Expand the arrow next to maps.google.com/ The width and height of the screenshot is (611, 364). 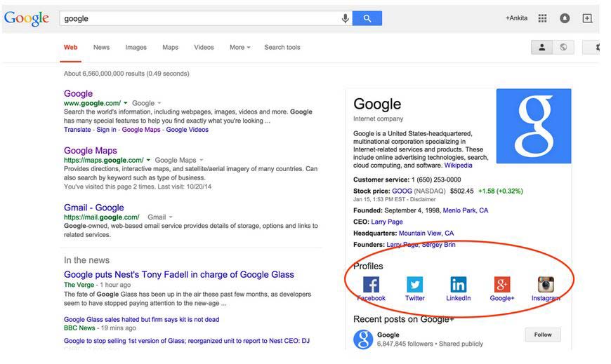click(x=149, y=161)
